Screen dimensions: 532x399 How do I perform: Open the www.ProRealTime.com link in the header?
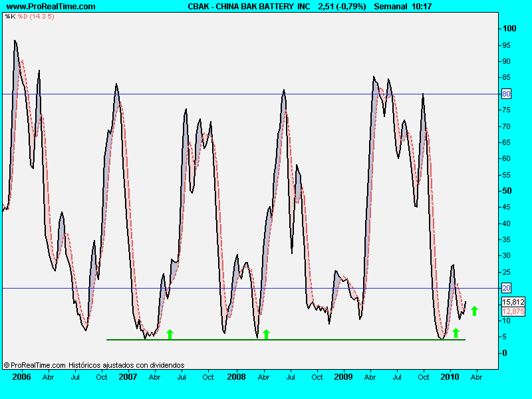tap(51, 7)
